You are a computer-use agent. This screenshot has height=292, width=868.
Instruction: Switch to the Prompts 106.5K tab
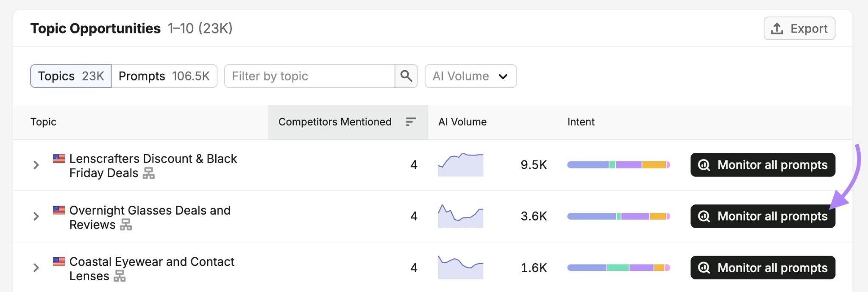(164, 76)
